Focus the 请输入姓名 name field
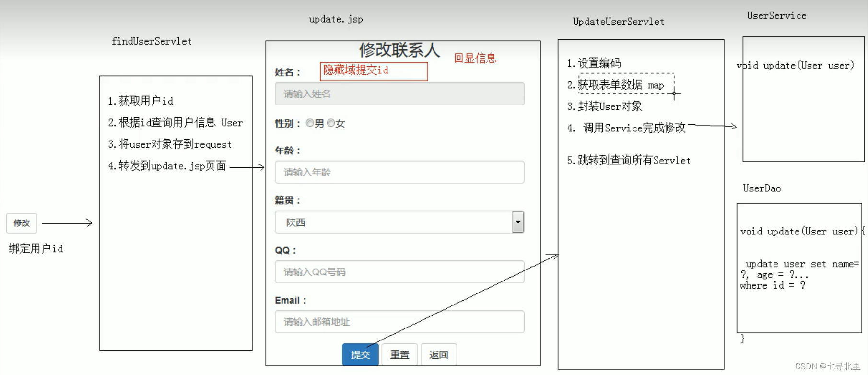Viewport: 868px width, 375px height. click(x=399, y=94)
